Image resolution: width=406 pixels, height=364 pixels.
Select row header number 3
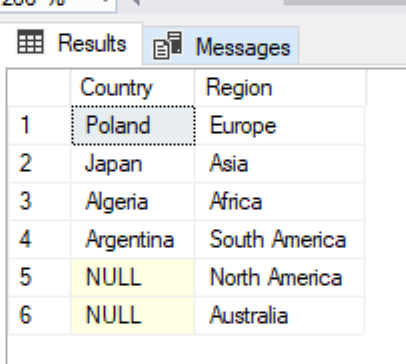click(39, 202)
